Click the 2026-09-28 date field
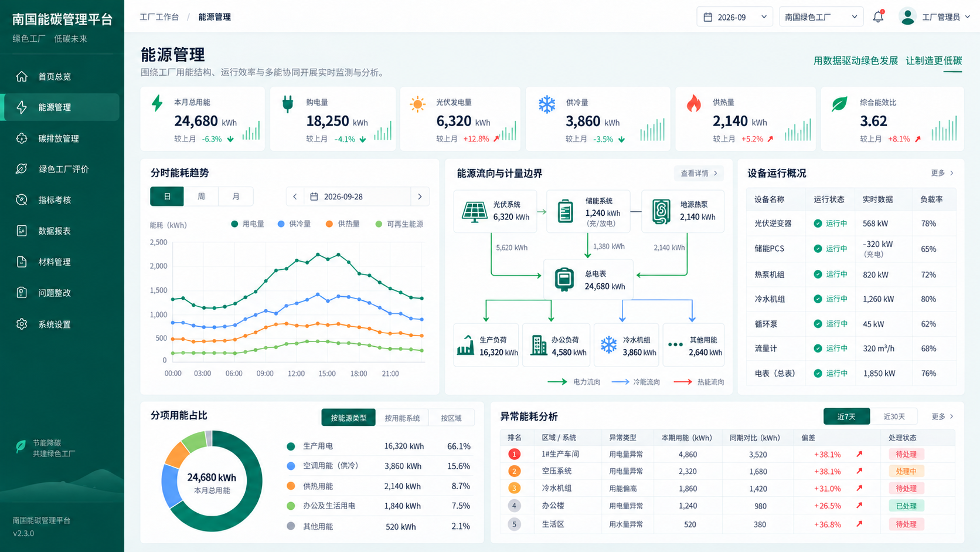Viewport: 980px width, 552px height. point(358,197)
